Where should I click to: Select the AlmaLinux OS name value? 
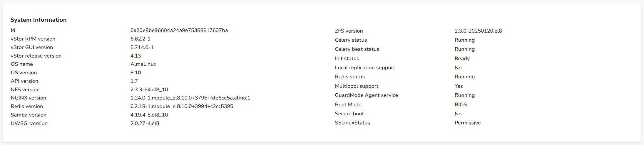pyautogui.click(x=143, y=64)
